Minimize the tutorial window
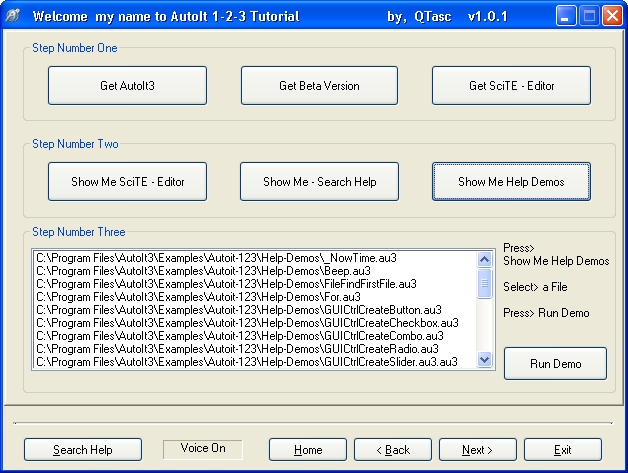Viewport: 628px width, 473px height. (566, 16)
